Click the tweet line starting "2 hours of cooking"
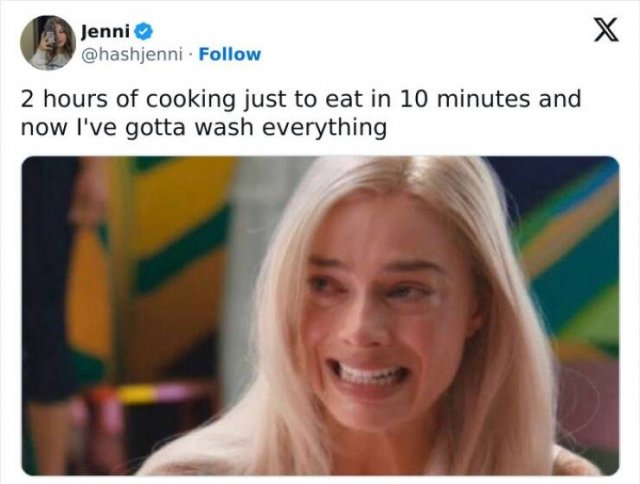This screenshot has width=640, height=484. coord(301,101)
